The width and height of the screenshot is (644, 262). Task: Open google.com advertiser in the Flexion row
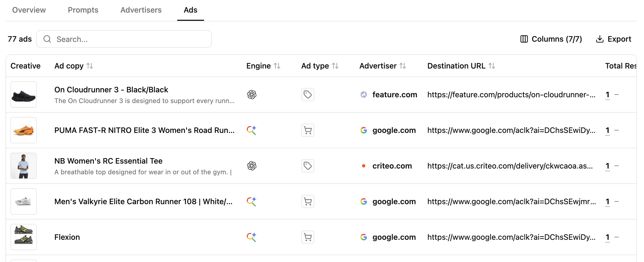pos(394,237)
